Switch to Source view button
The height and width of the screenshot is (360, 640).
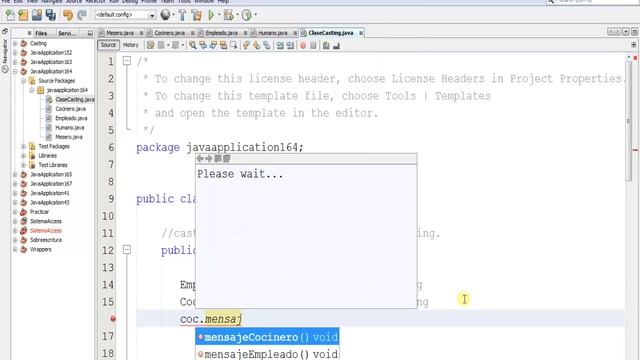tap(108, 45)
